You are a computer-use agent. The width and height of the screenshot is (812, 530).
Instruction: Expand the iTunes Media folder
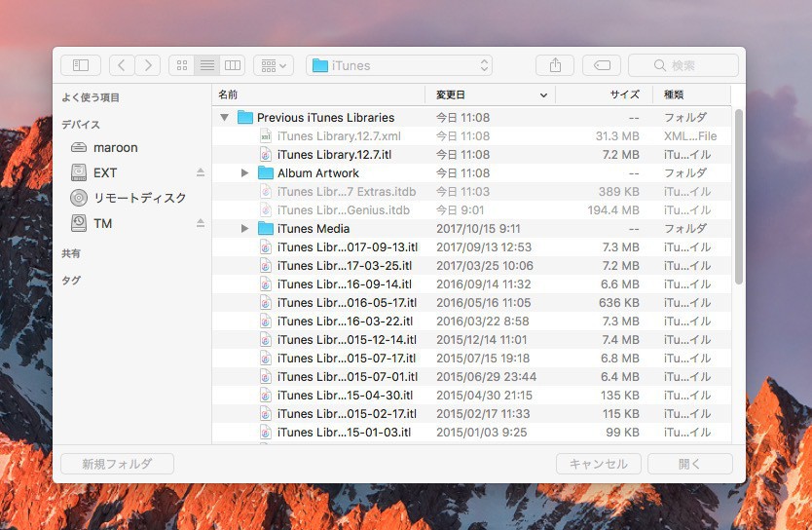point(245,229)
